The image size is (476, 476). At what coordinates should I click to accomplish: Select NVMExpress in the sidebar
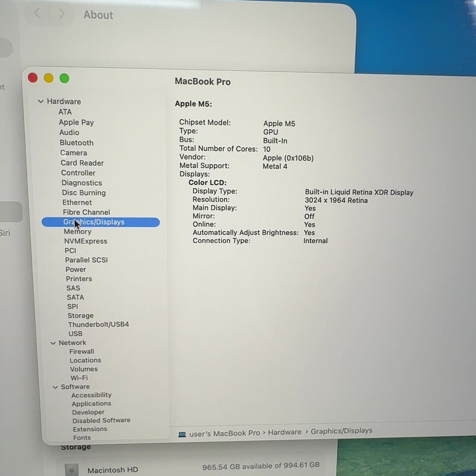point(86,241)
